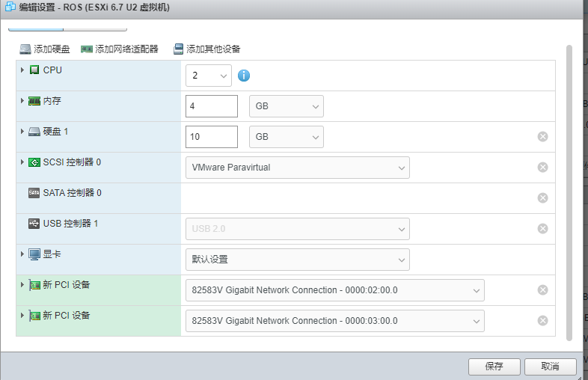Expand the SCSI controller 0 row
This screenshot has width=588, height=380.
(22, 162)
